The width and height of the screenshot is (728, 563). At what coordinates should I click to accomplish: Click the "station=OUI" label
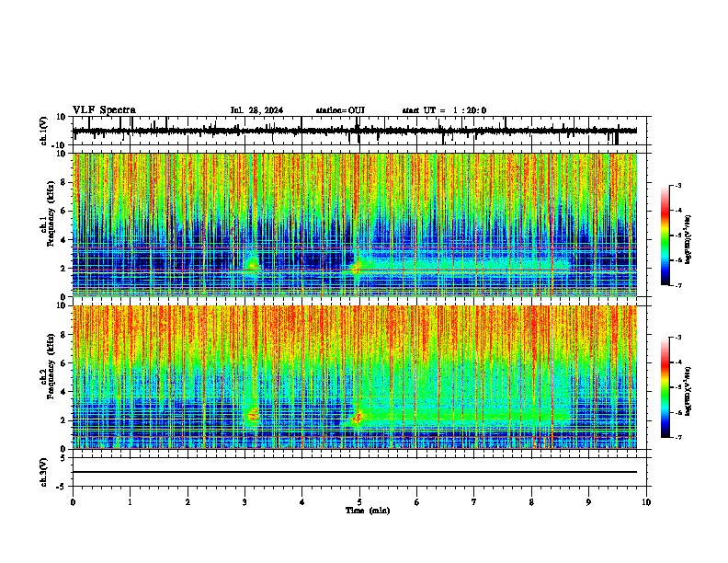[340, 110]
